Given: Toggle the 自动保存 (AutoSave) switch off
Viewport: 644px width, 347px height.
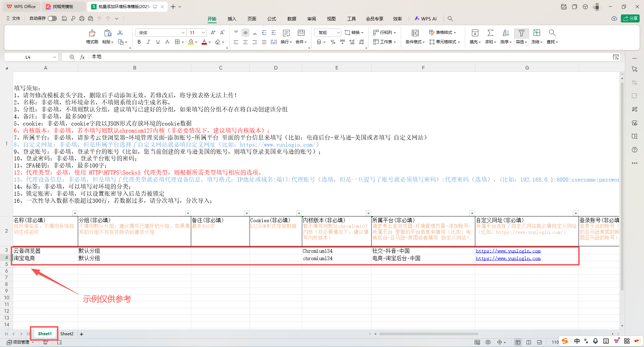Looking at the screenshot, I should [52, 18].
